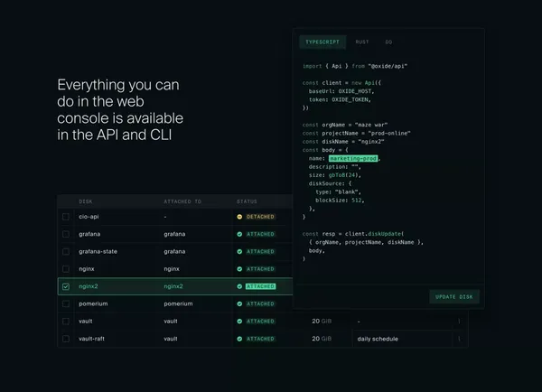The height and width of the screenshot is (392, 542).
Task: Select the vault-raft disk checkbox
Action: [x=66, y=339]
